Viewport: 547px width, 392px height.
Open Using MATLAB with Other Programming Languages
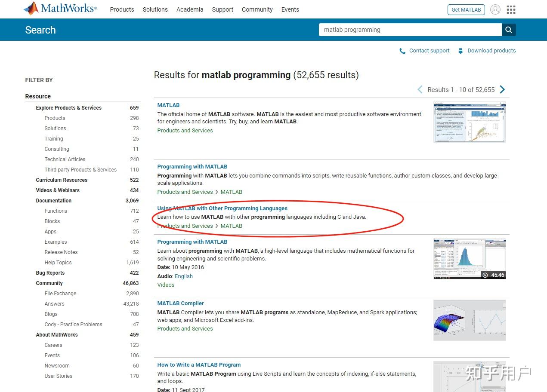tap(222, 208)
